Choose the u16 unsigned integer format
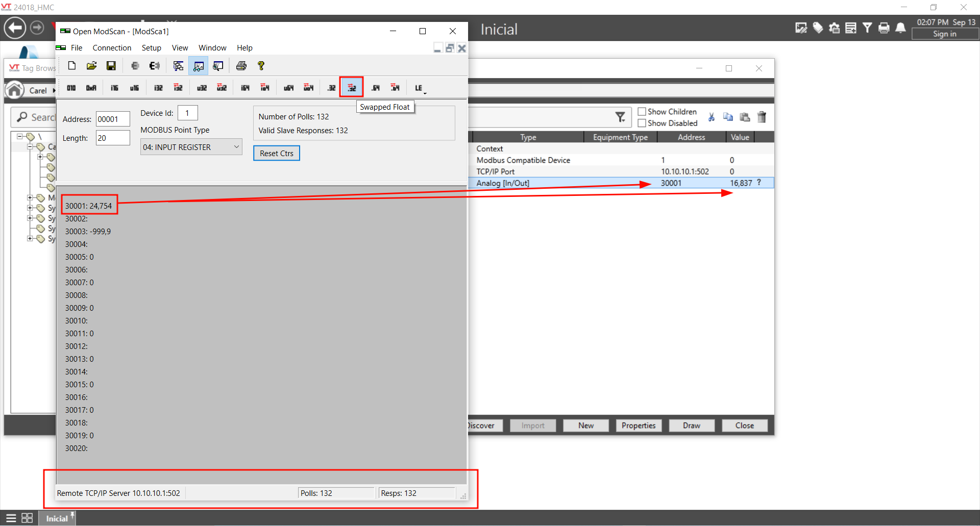 point(134,88)
